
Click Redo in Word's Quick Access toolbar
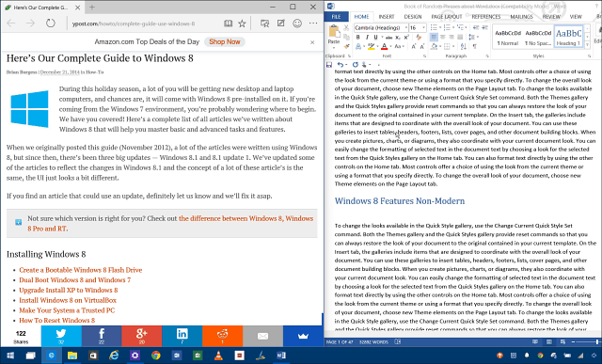coord(356,65)
